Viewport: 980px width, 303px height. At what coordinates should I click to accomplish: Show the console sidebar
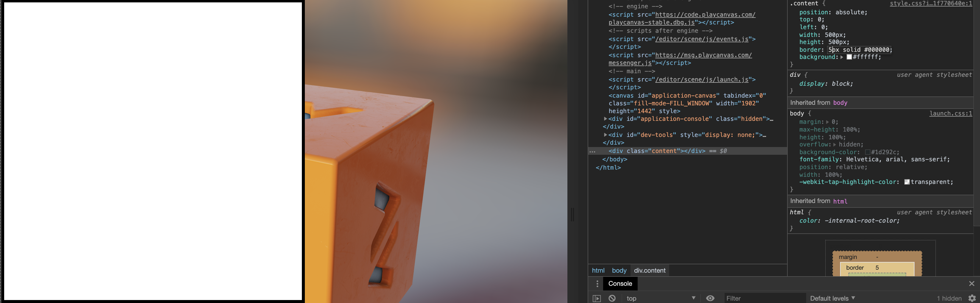[597, 299]
